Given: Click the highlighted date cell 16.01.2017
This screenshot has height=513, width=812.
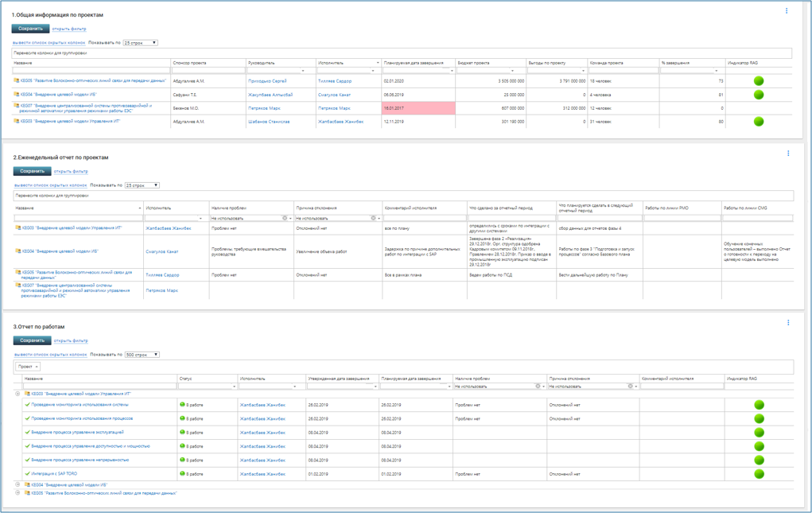Looking at the screenshot, I should (418, 108).
